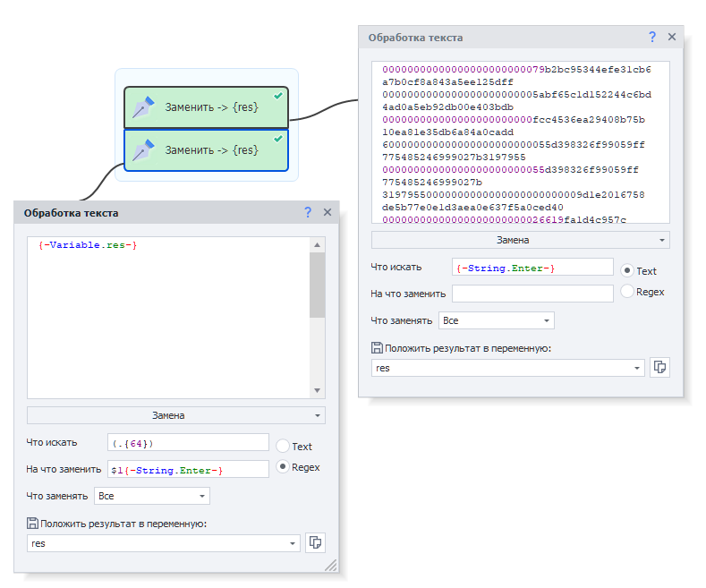Select the lower Заменить -> {res} action block
Image resolution: width=706 pixels, height=588 pixels.
tap(206, 150)
